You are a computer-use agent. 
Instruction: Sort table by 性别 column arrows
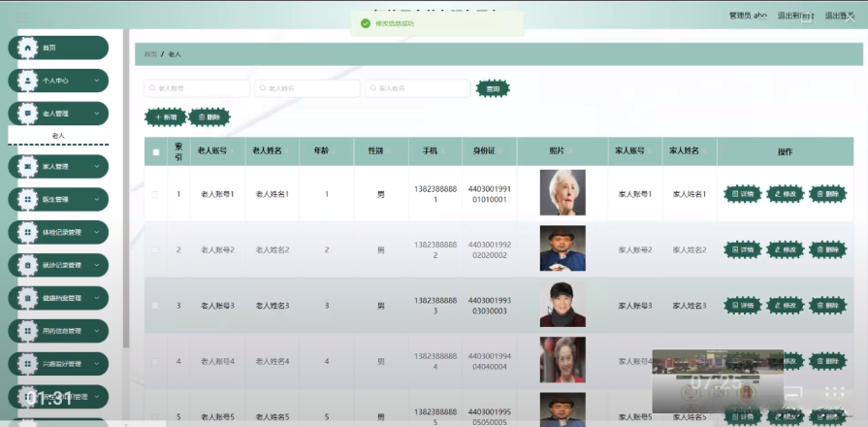pos(389,150)
